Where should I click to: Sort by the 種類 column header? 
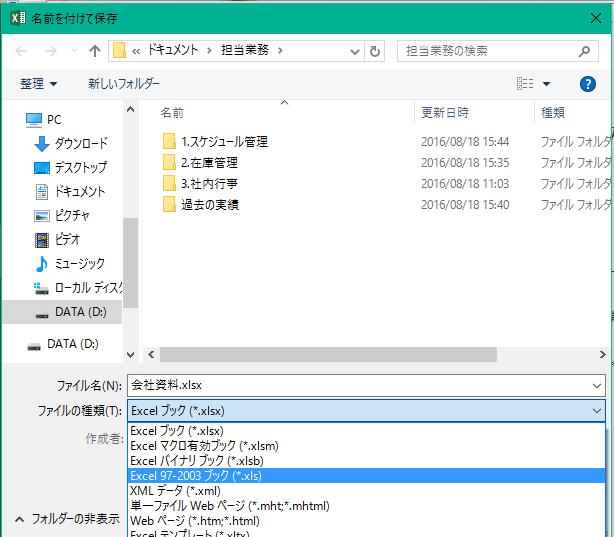tap(553, 113)
